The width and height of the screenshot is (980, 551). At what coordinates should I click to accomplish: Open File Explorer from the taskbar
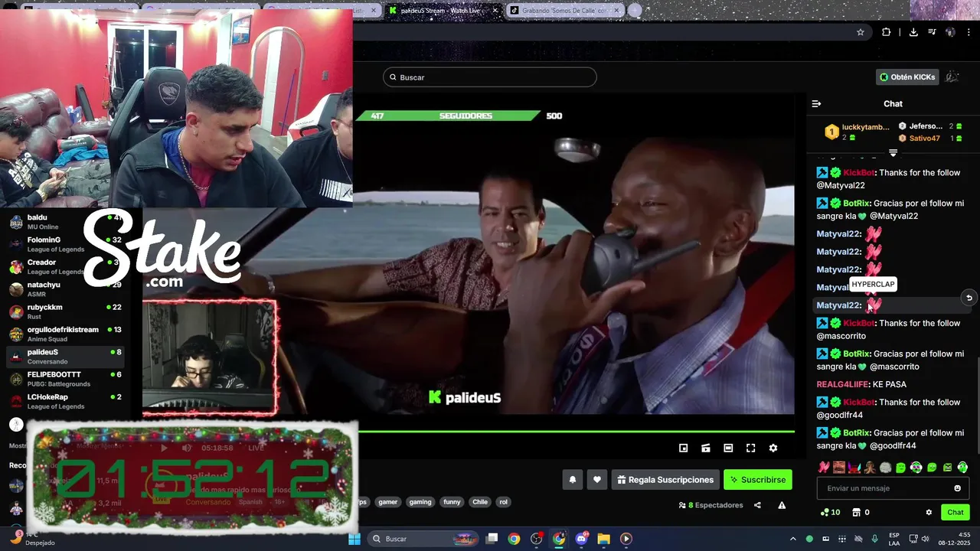pos(603,539)
